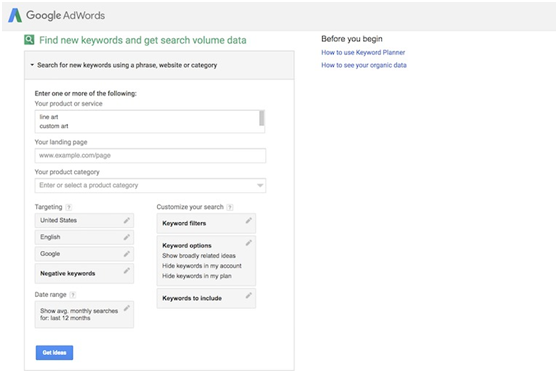Image resolution: width=558 pixels, height=373 pixels.
Task: Collapse Search for new keywords section
Action: click(32, 65)
